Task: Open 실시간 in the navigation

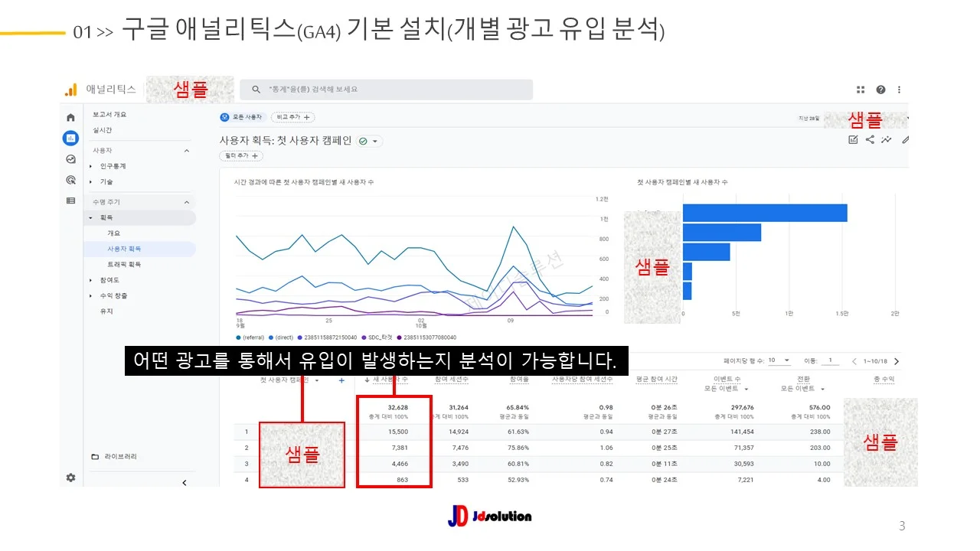Action: coord(102,130)
